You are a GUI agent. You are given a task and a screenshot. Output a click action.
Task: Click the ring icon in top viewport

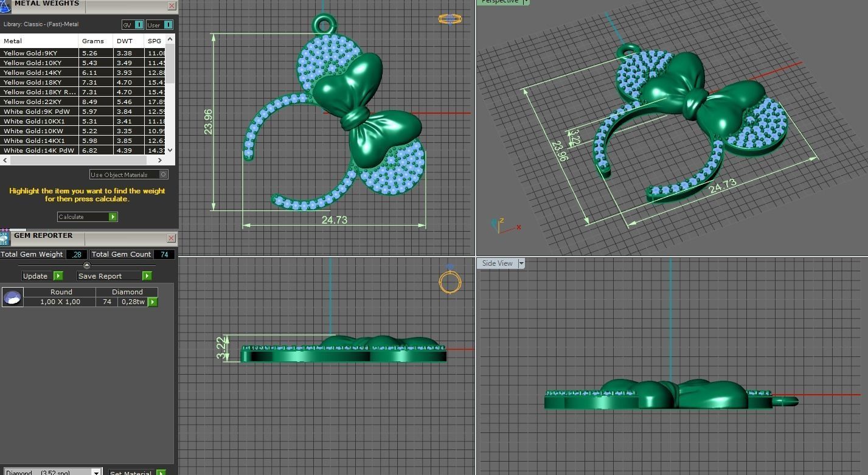click(450, 19)
